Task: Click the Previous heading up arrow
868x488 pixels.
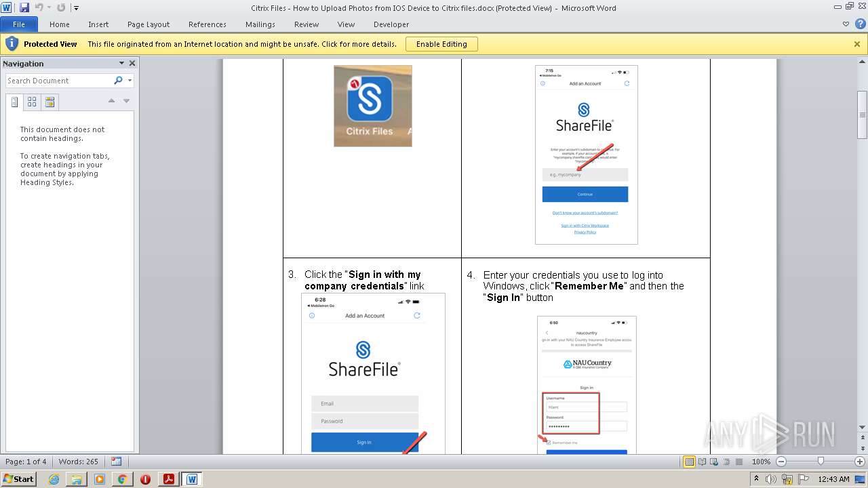Action: pyautogui.click(x=112, y=101)
